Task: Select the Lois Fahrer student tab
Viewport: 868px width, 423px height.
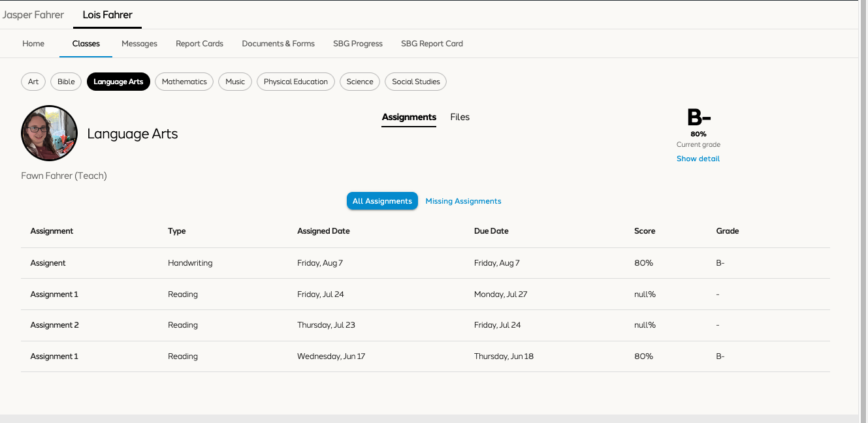Action: click(108, 14)
